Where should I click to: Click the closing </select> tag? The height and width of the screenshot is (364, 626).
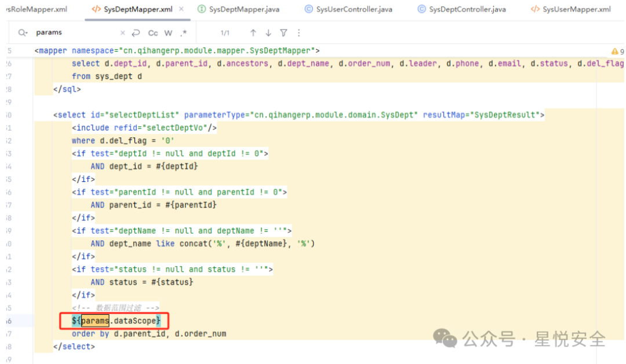(x=74, y=347)
